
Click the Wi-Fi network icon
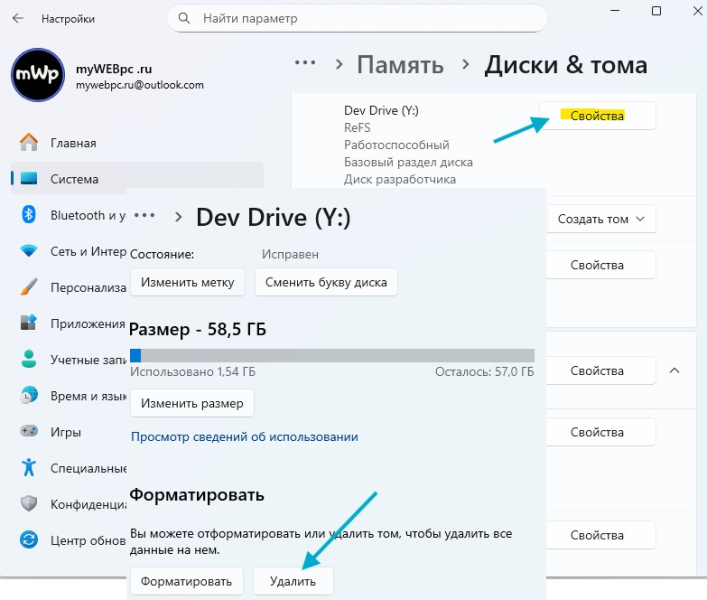(x=29, y=251)
